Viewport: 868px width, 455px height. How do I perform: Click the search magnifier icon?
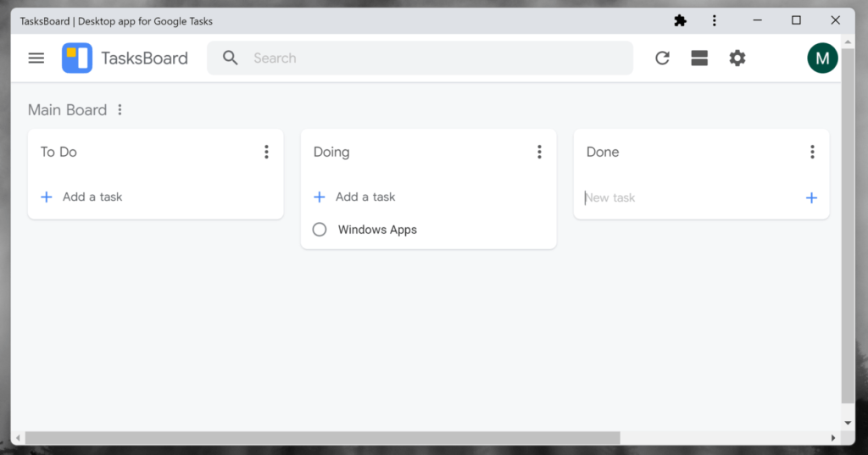[x=231, y=58]
